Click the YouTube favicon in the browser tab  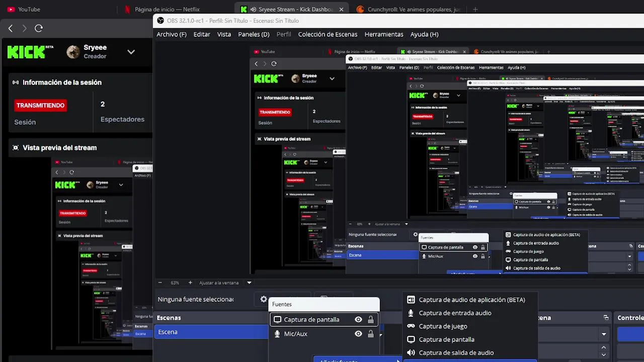click(x=11, y=9)
